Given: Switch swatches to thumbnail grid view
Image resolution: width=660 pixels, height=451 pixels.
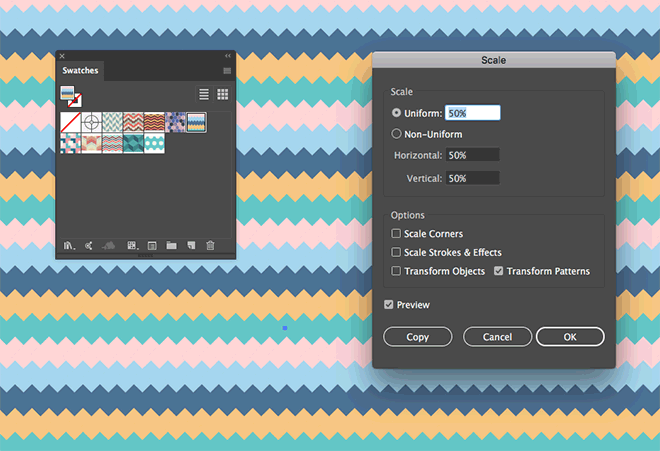Looking at the screenshot, I should pyautogui.click(x=223, y=94).
